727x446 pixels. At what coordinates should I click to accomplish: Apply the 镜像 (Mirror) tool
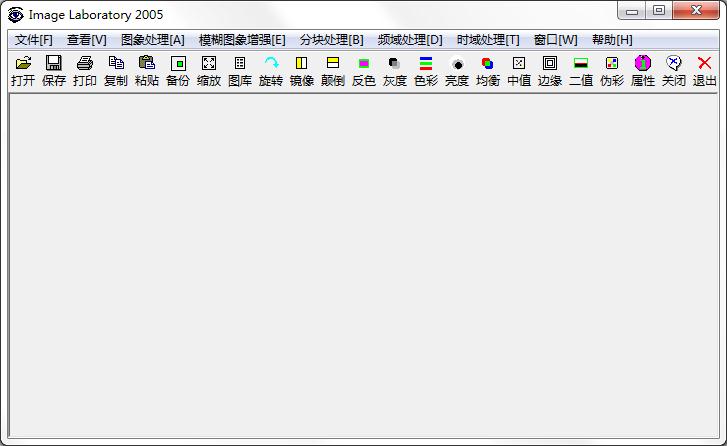302,63
